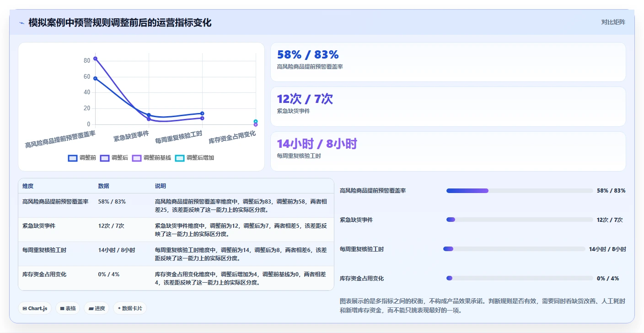Click the 说明 column header
Viewport: 644px width, 333px height.
coord(161,186)
